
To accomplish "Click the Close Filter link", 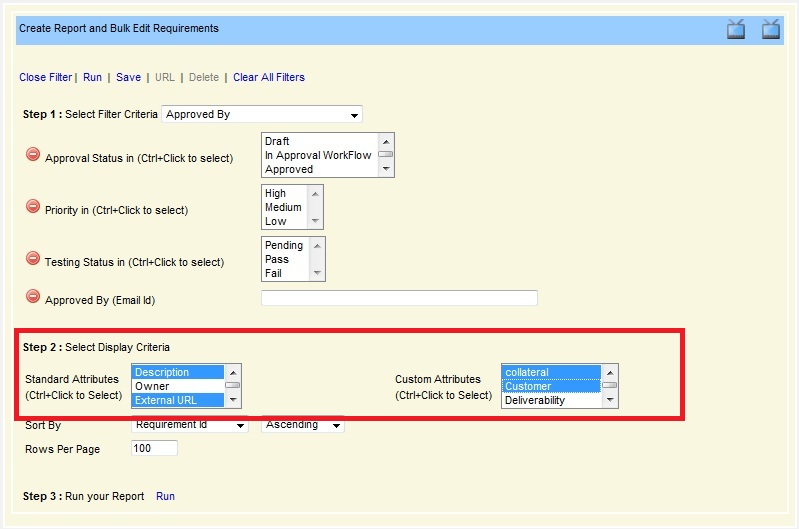I will point(45,77).
